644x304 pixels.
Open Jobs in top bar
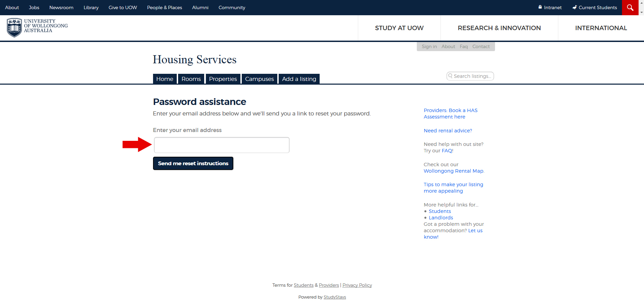(34, 7)
